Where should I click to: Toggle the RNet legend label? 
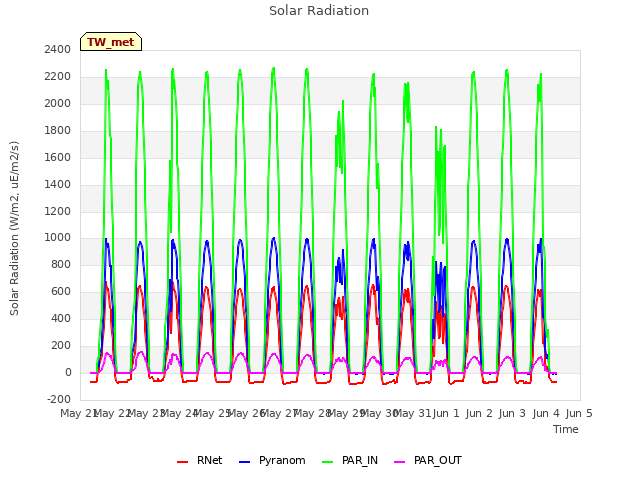pos(209,460)
